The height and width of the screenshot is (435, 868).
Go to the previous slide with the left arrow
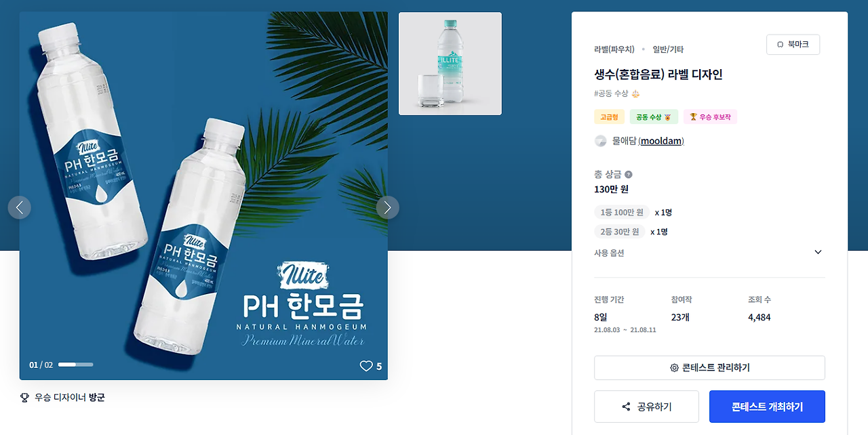coord(20,207)
